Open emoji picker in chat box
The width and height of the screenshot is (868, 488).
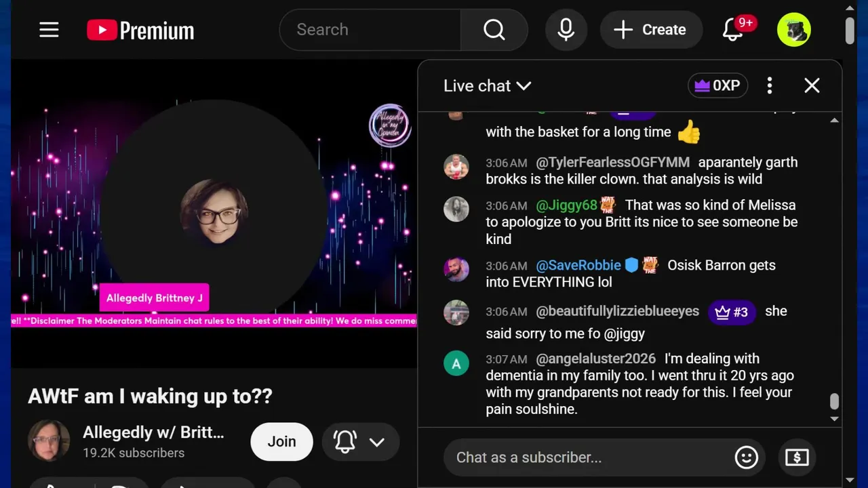[746, 457]
